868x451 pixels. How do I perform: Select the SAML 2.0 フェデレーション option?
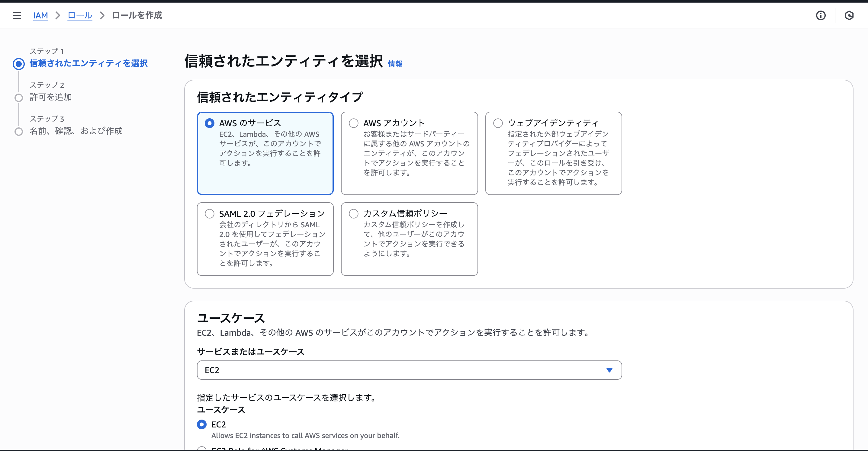coord(210,213)
